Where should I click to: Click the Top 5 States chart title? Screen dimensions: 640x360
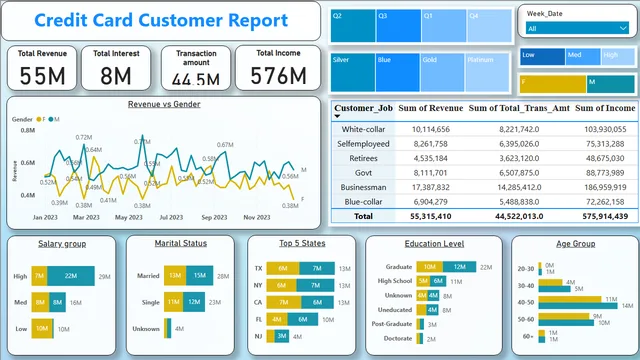302,243
